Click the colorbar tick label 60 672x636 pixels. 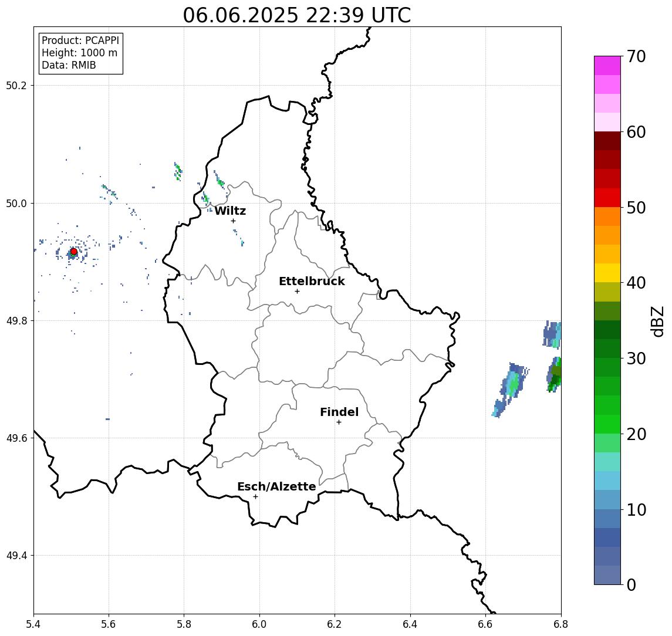coord(636,132)
